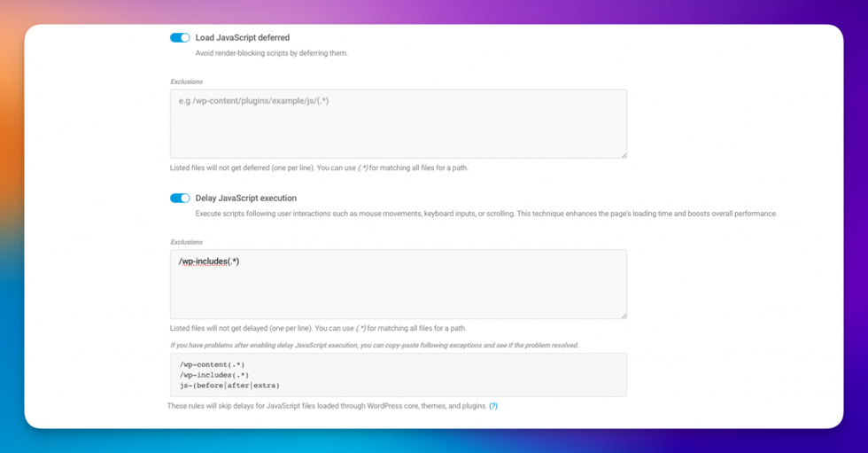This screenshot has height=453, width=868.
Task: Click the "Delay JavaScript execution" label
Action: point(245,199)
